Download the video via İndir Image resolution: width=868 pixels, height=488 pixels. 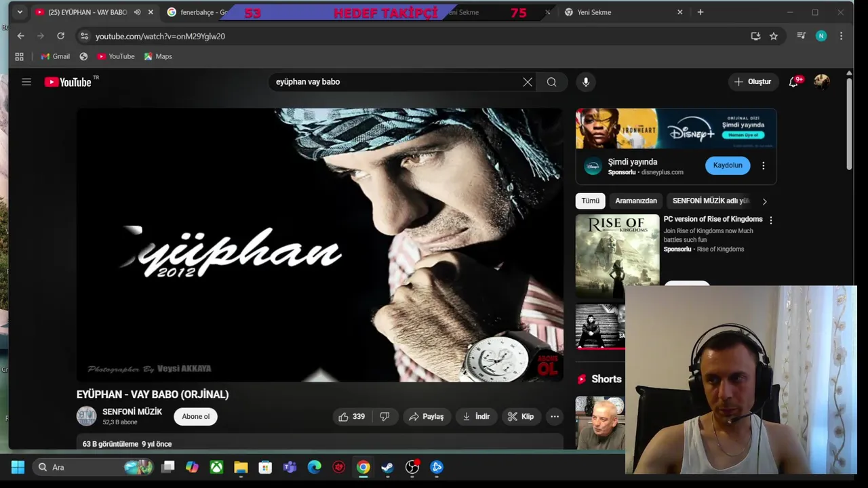476,417
